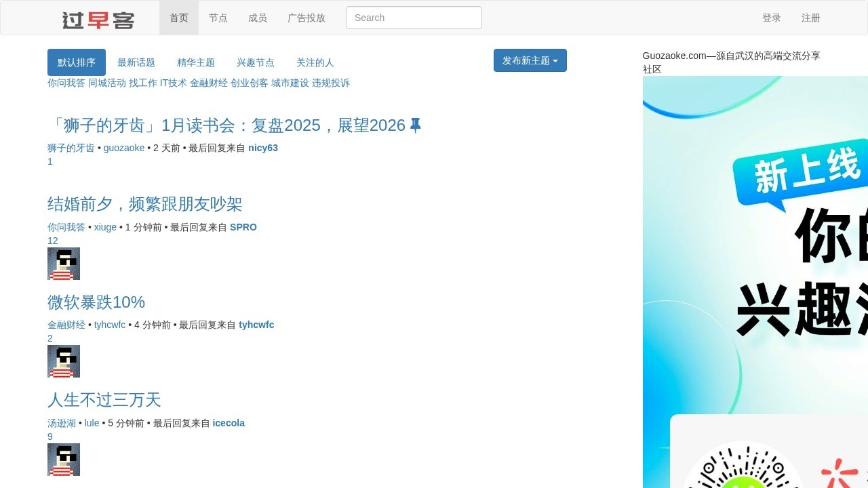Open topic 结婚前夕，频繁跟朋友吵架
This screenshot has height=488, width=868.
[144, 204]
